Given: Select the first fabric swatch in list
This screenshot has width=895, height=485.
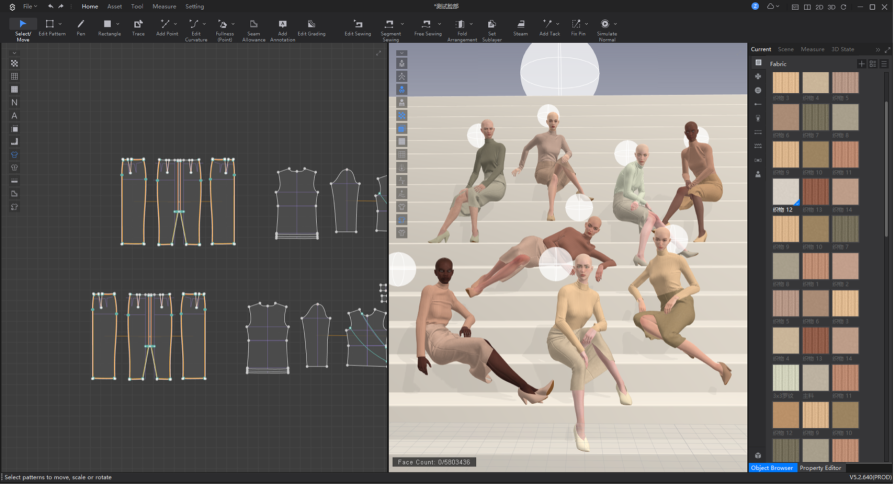Looking at the screenshot, I should 786,83.
